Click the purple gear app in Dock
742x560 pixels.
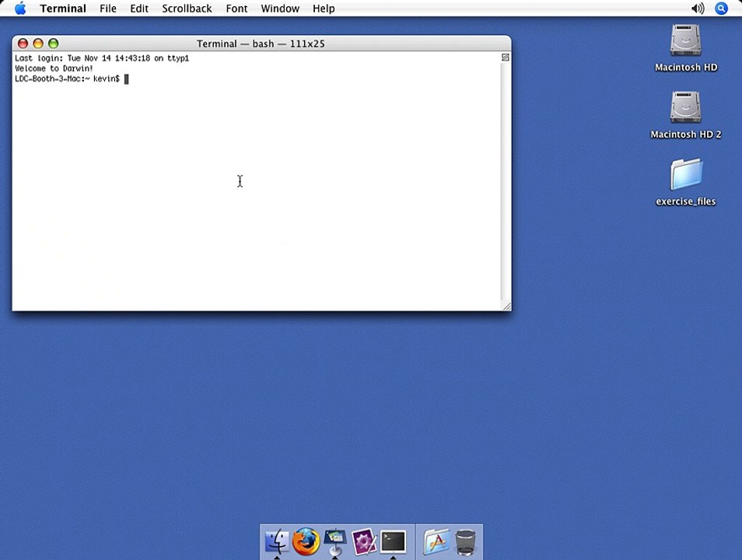point(364,541)
